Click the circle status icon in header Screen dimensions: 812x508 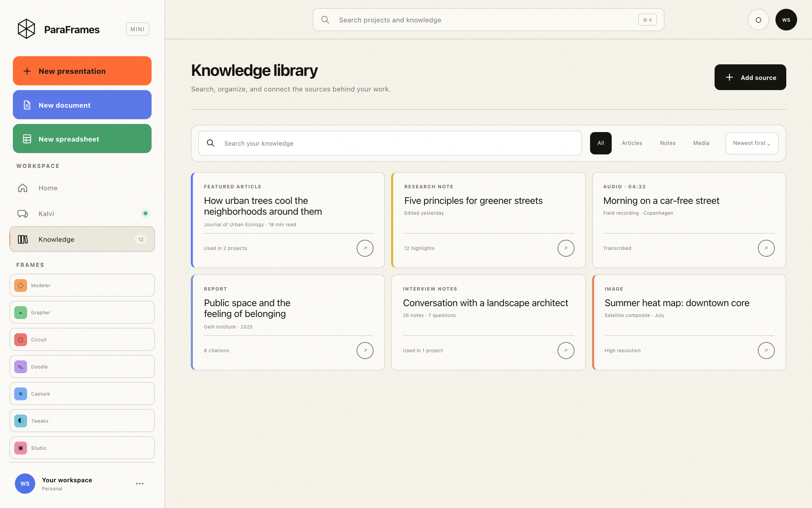pos(759,20)
